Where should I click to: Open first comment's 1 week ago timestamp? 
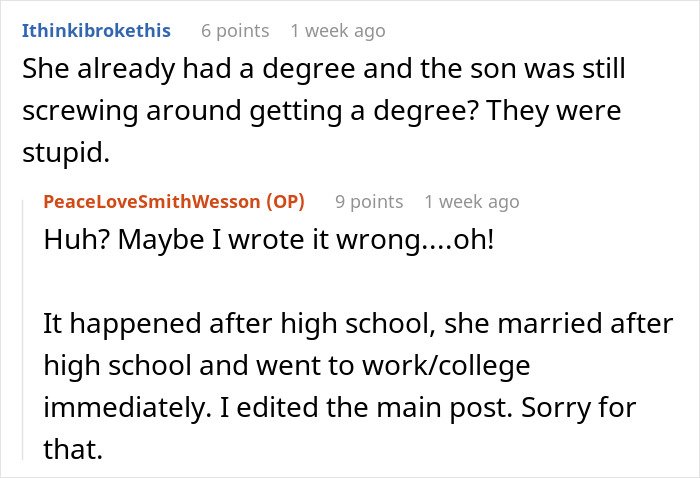pos(337,31)
